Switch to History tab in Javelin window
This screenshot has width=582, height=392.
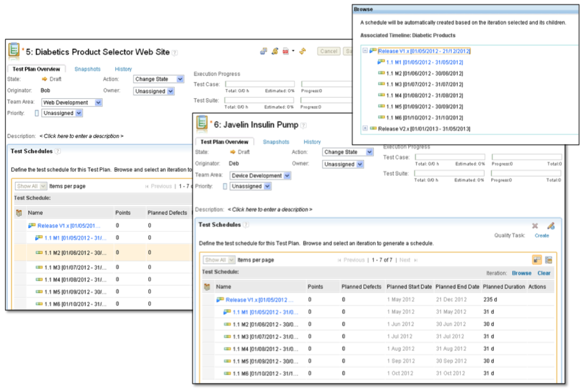pos(312,142)
